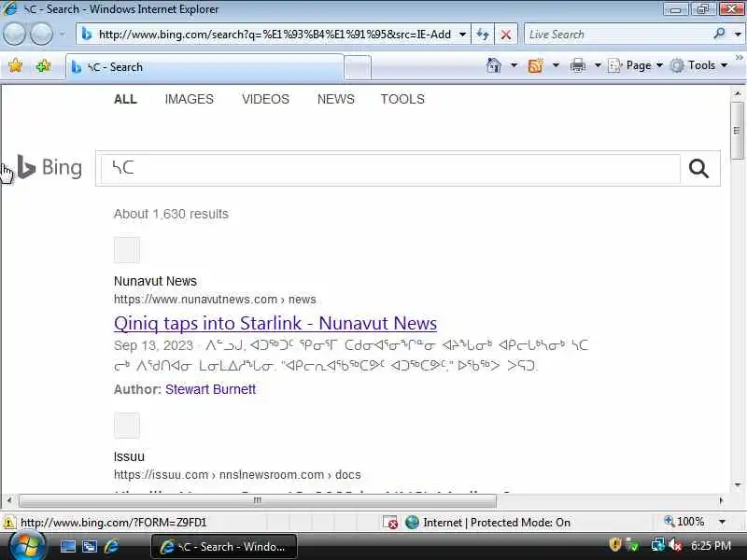The width and height of the screenshot is (747, 560).
Task: Select the 'ᓴᑕ - Search' browser tab
Action: tap(204, 67)
